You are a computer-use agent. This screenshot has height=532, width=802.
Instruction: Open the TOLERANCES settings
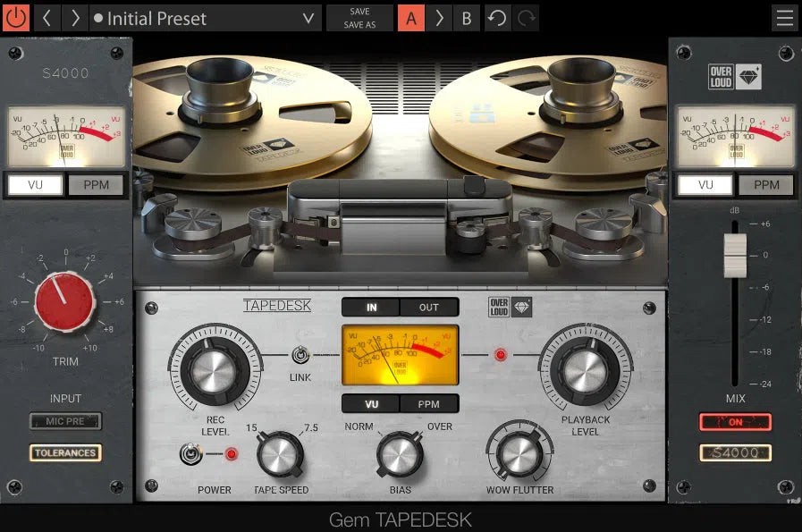(x=64, y=452)
